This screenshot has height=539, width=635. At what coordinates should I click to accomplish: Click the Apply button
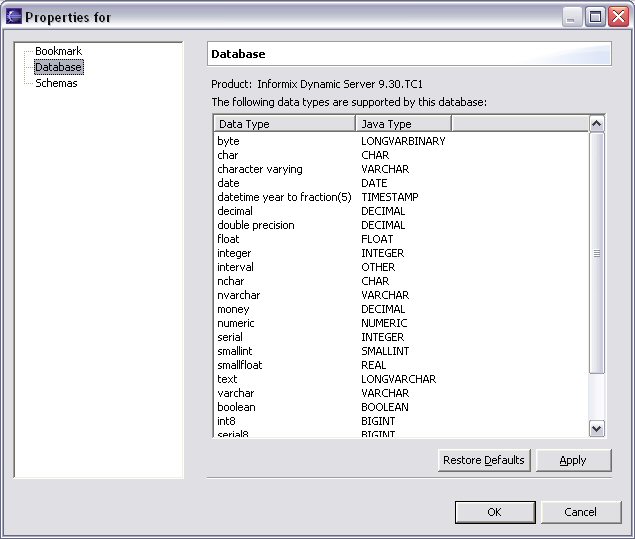[573, 460]
